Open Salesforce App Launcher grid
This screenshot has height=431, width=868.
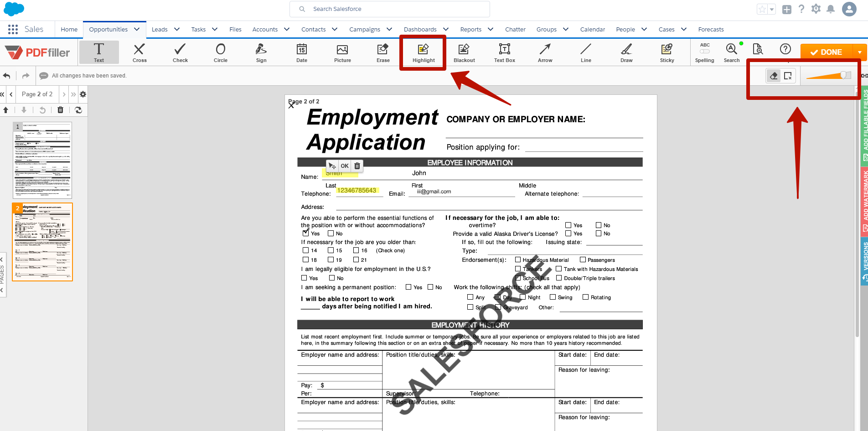13,29
